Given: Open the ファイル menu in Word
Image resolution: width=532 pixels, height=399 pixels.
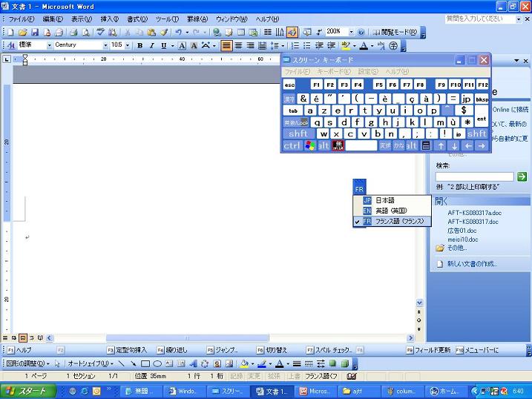Looking at the screenshot, I should click(x=22, y=19).
